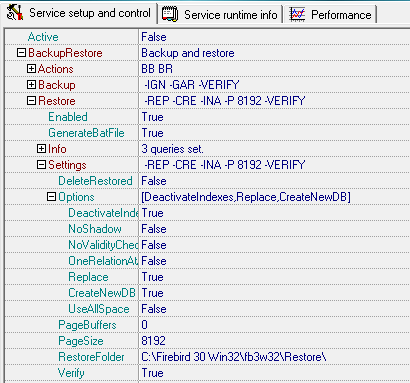Expand the Backup node

point(31,85)
